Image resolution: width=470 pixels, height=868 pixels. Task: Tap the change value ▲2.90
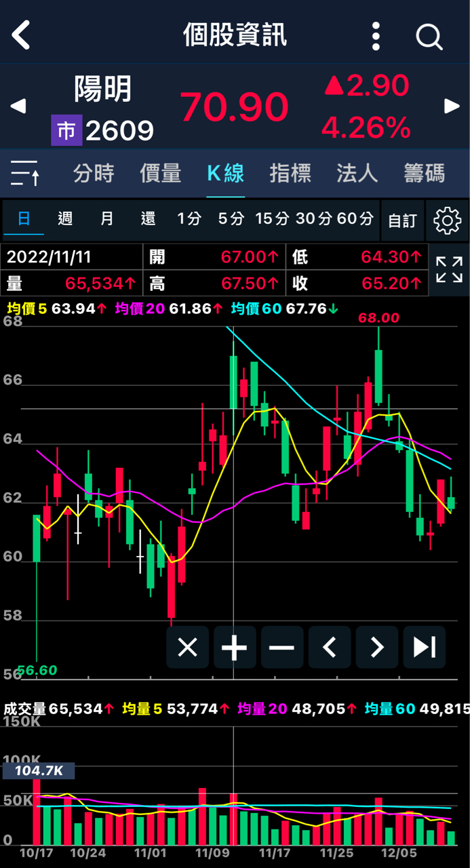tap(366, 85)
